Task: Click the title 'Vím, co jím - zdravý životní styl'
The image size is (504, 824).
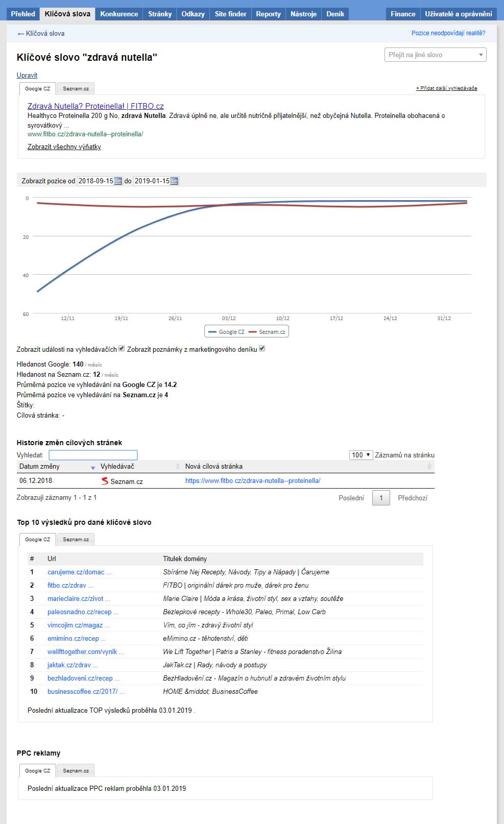Action: [x=208, y=625]
